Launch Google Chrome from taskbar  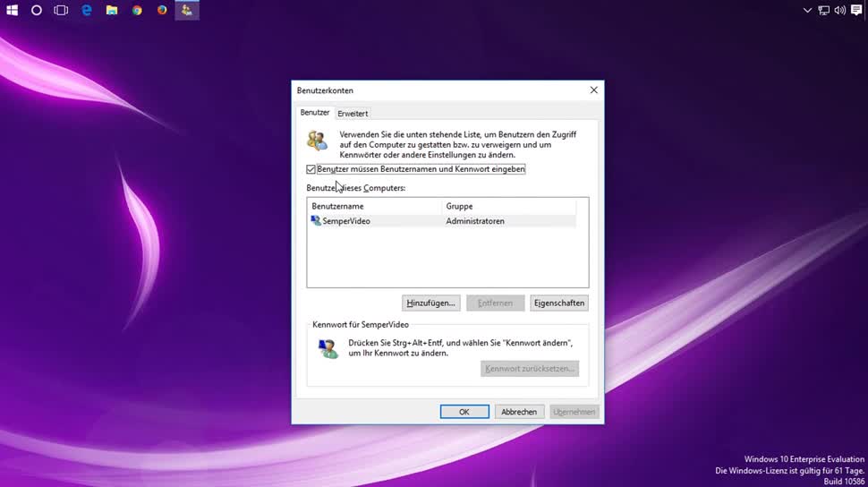pyautogui.click(x=137, y=10)
